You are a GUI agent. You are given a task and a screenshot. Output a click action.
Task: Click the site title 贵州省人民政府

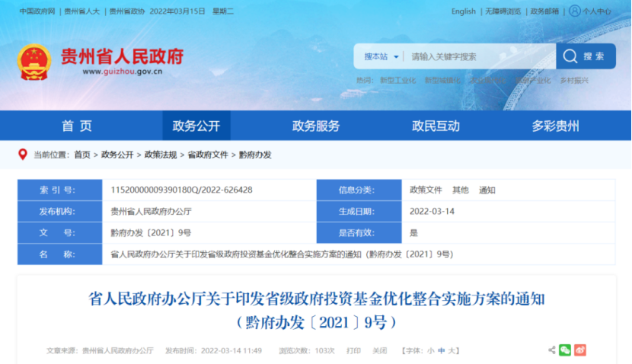122,56
